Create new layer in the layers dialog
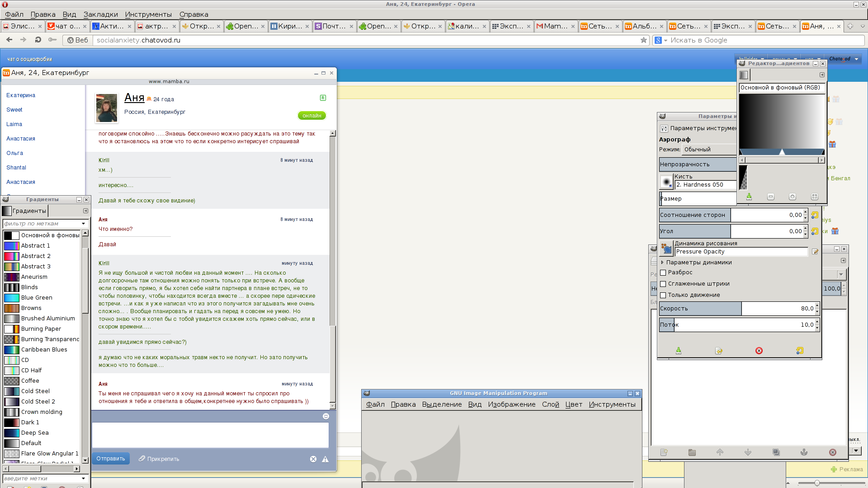 pos(664,452)
